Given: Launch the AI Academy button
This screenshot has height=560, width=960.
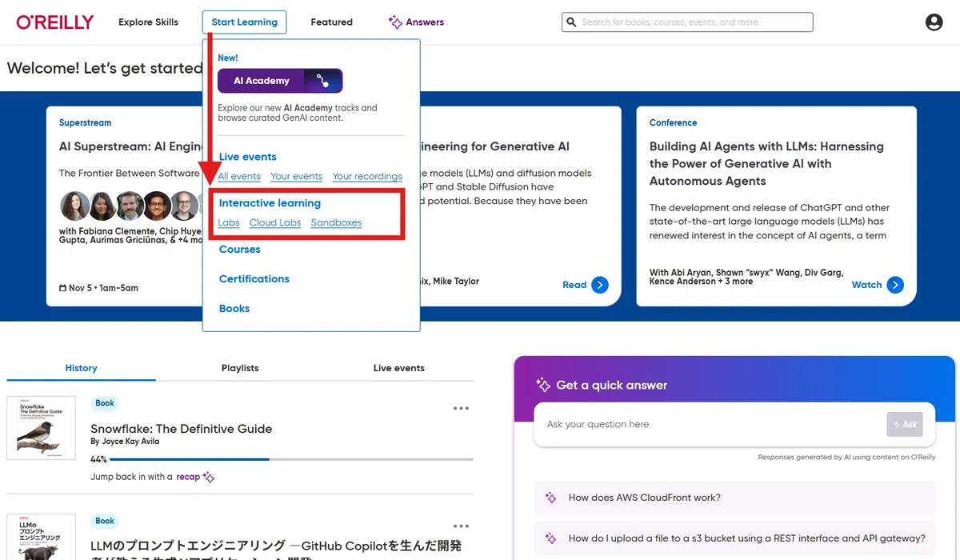Looking at the screenshot, I should 280,81.
